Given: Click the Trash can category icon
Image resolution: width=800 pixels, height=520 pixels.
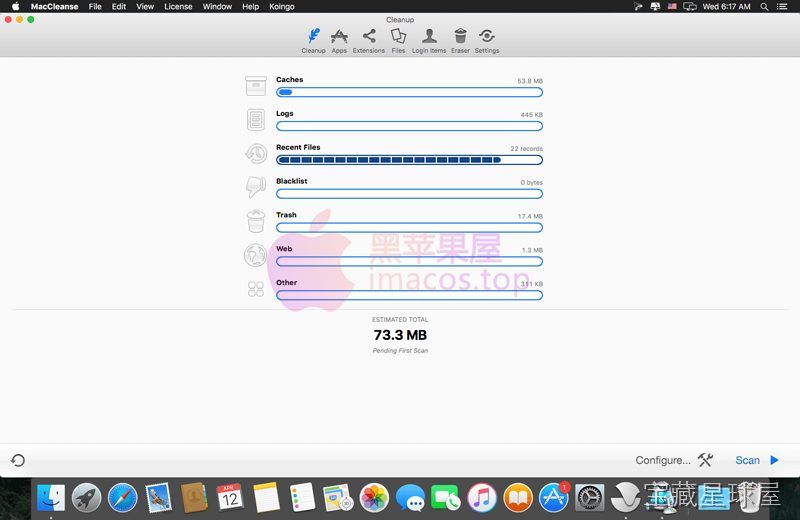Looking at the screenshot, I should point(256,221).
